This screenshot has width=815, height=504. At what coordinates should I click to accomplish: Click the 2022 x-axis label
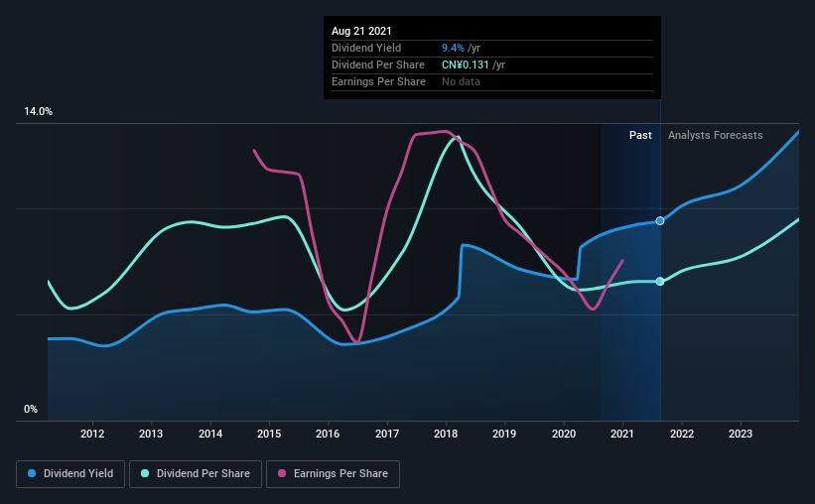(681, 434)
